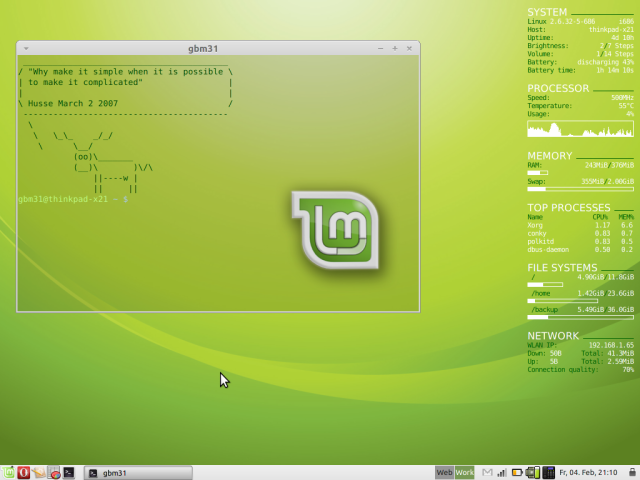Click the dbus-daemon process row

(x=580, y=249)
